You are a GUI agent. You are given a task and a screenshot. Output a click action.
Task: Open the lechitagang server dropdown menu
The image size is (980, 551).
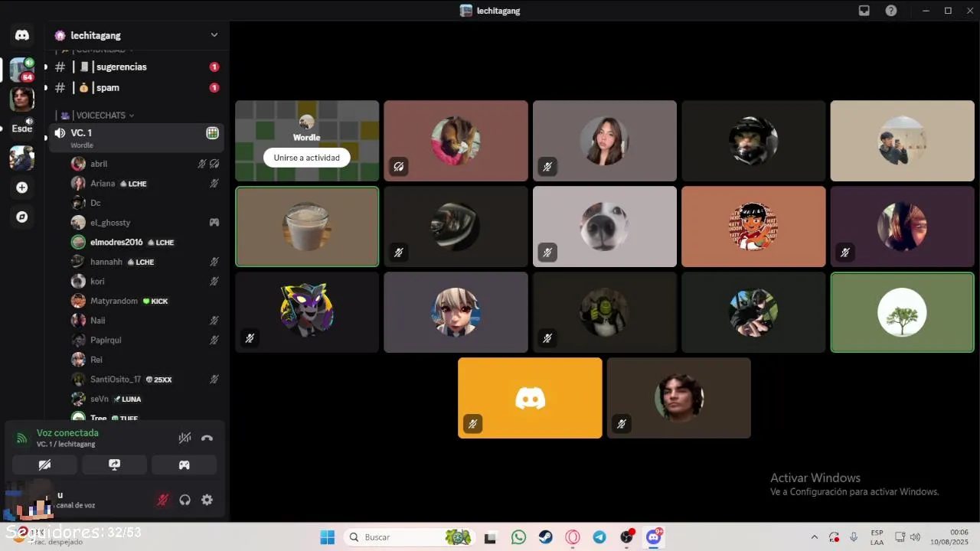(x=214, y=35)
